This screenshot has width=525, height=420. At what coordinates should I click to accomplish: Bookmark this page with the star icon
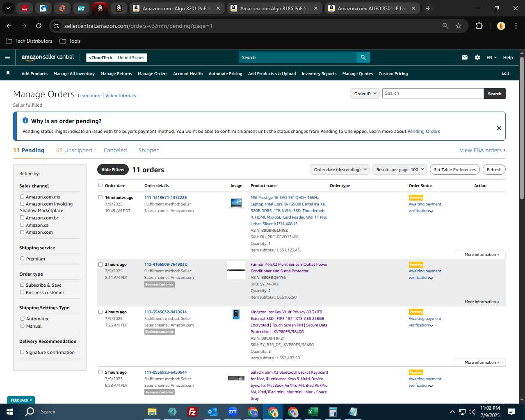pos(459,26)
